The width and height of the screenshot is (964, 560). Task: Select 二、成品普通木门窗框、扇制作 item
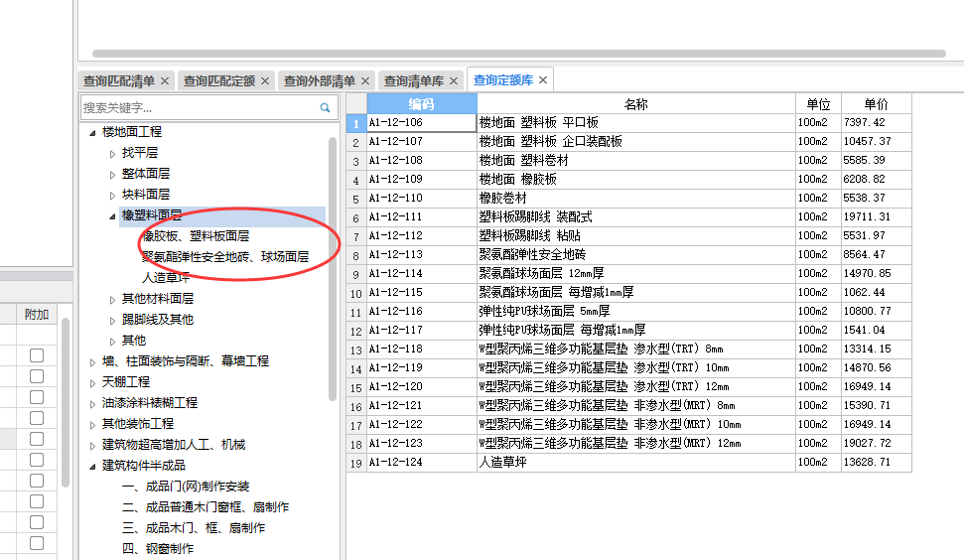206,507
